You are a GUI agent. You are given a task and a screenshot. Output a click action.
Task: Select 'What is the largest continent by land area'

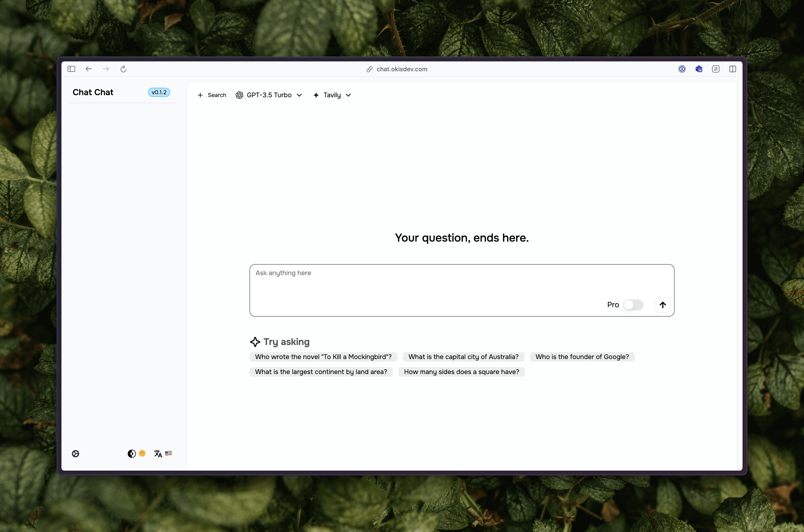(321, 371)
